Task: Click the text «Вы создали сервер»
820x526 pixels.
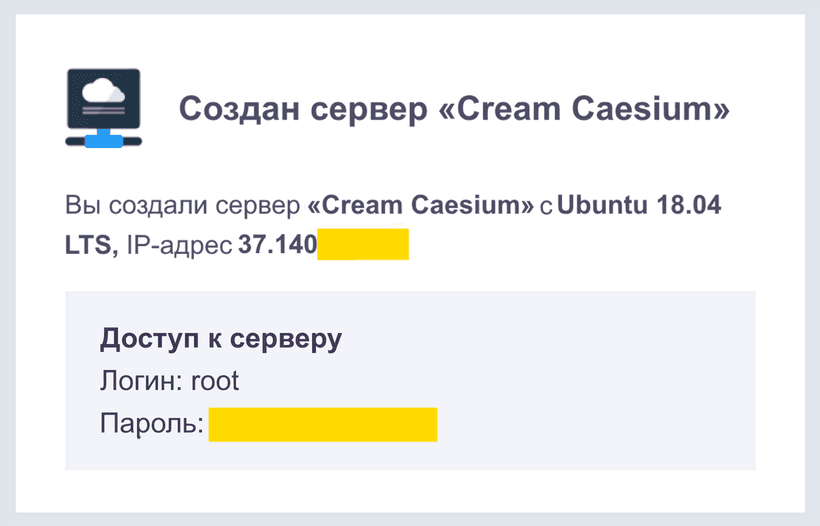Action: 183,205
